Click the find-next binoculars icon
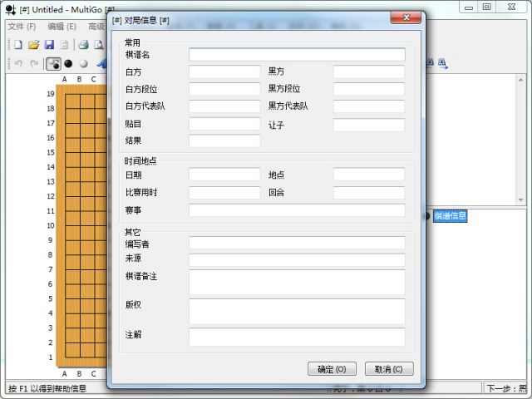 click(x=442, y=63)
